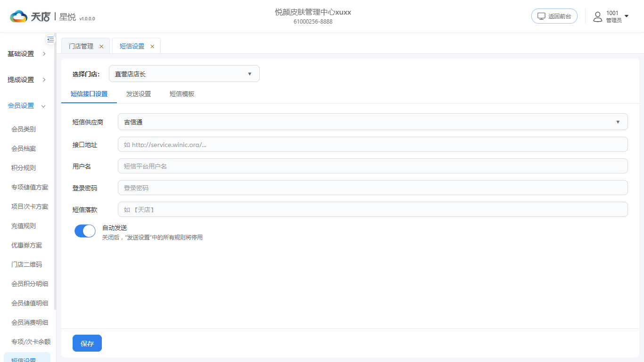Open the 选择门店 dropdown

point(184,74)
